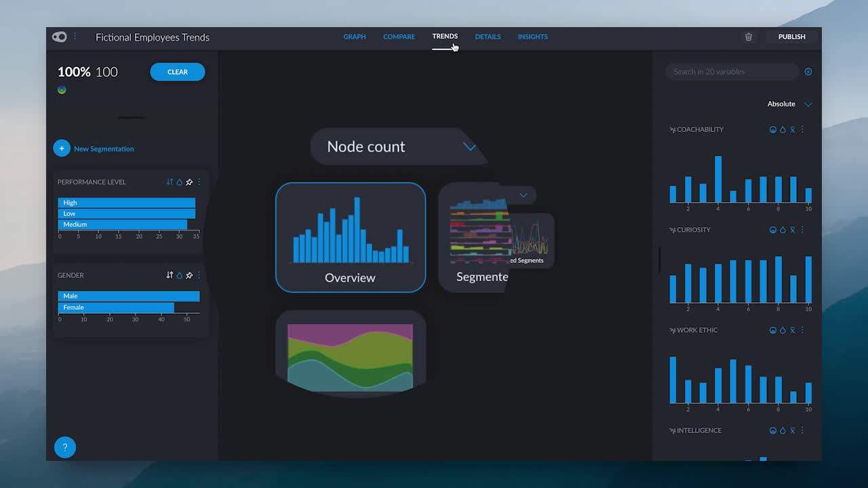Select the Trends tab

(x=445, y=36)
